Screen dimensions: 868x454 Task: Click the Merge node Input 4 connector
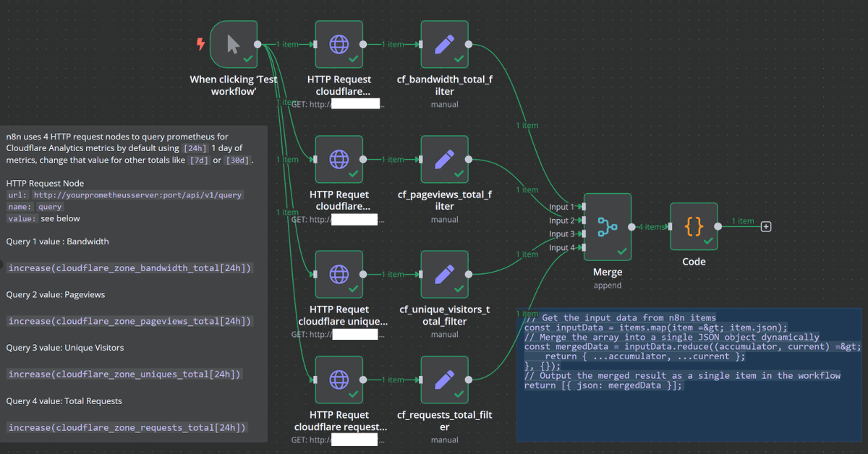coord(582,248)
